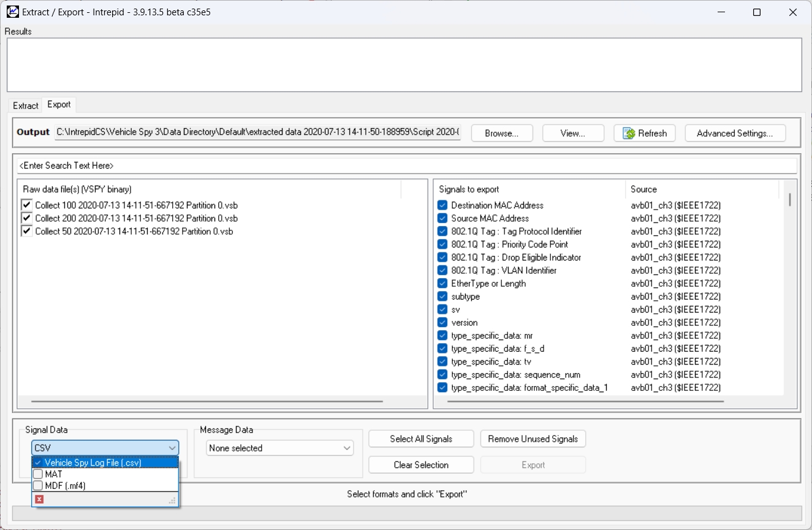This screenshot has height=530, width=812.
Task: Toggle Collect 50 file checkbox
Action: pyautogui.click(x=26, y=231)
